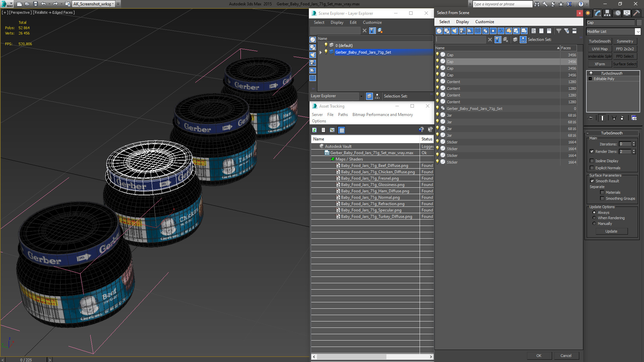Click Select None icon in Select From Scene
644x362 pixels.
[x=541, y=31]
